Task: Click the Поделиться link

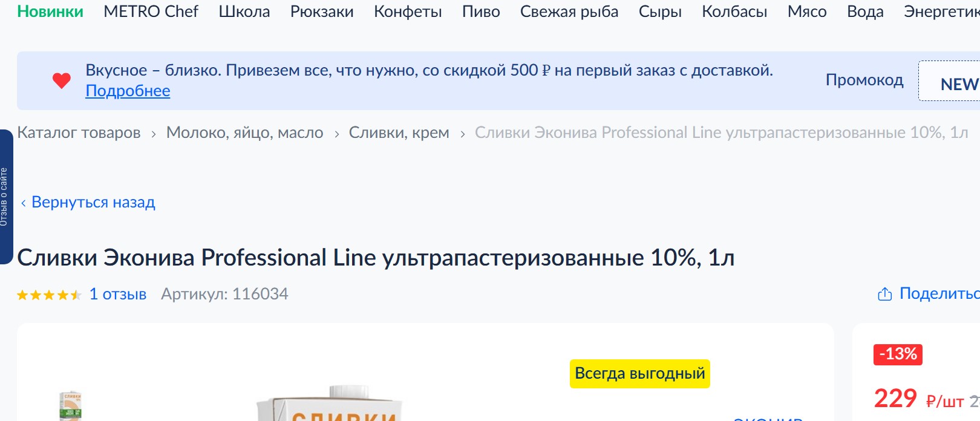Action: coord(939,293)
